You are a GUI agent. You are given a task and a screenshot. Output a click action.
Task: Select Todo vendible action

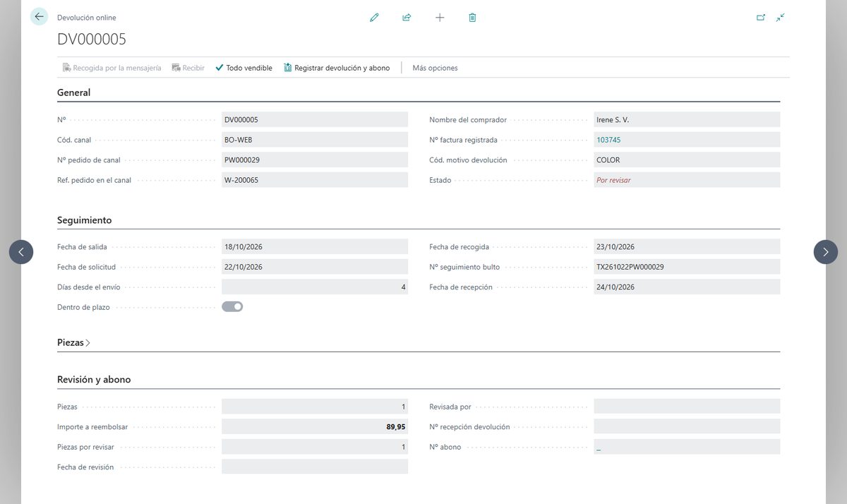point(244,68)
